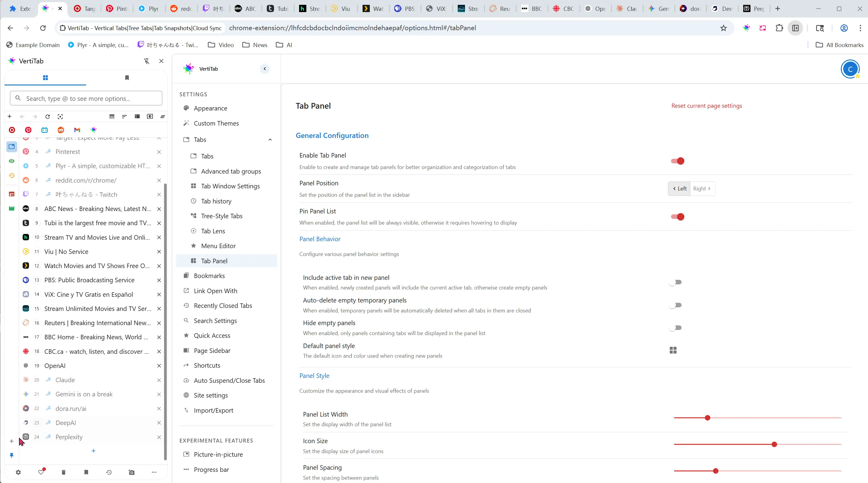Open Custom Themes settings
868x483 pixels.
point(226,123)
